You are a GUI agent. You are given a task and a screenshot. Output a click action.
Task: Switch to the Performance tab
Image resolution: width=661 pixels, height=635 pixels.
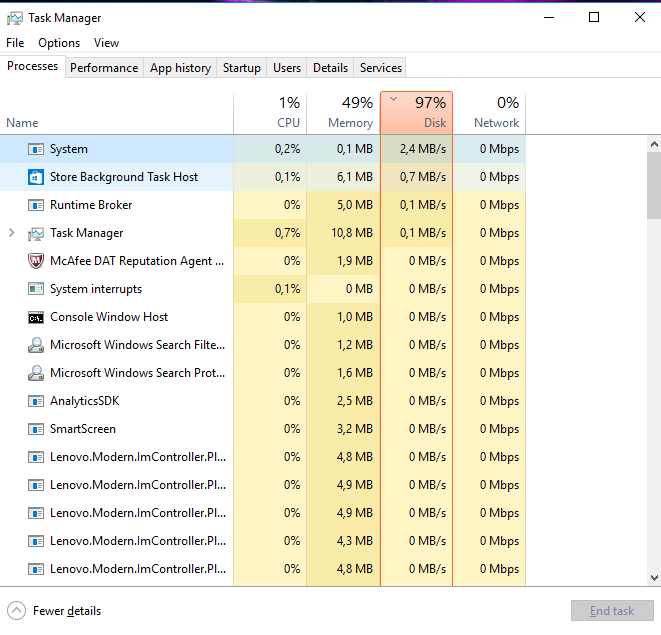(104, 68)
